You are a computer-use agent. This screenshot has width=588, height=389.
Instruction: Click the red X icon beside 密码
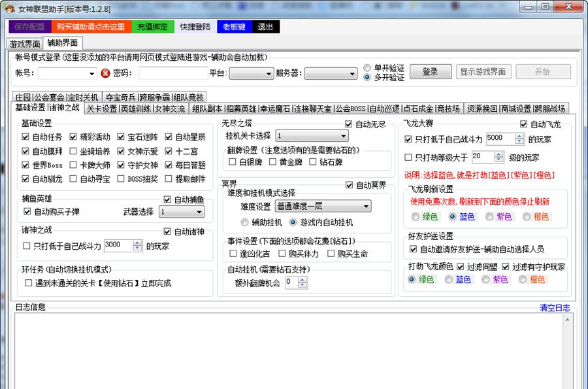coord(105,73)
